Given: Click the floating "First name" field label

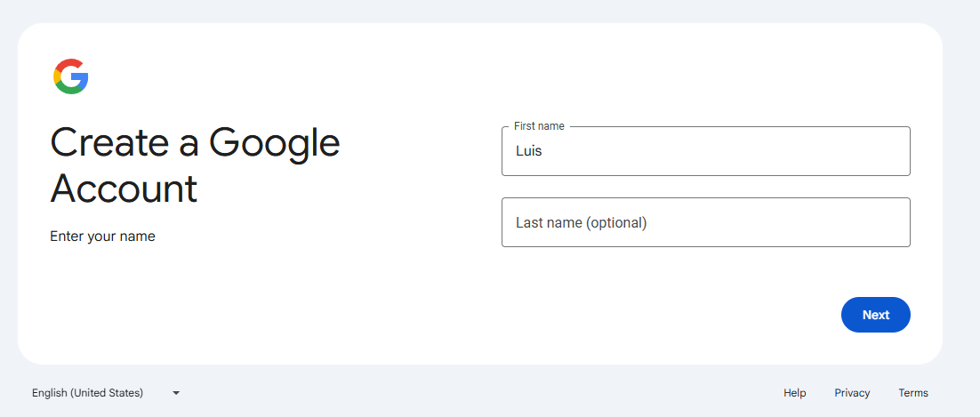Looking at the screenshot, I should click(539, 126).
